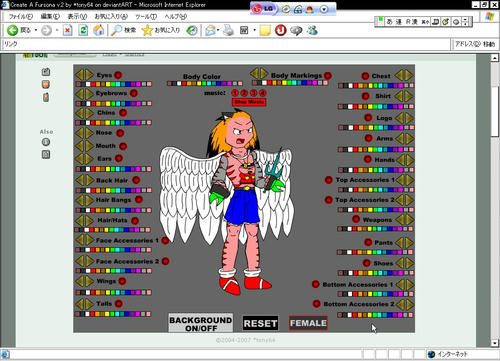
Task: Click previous Weapons left arrow
Action: (400, 220)
